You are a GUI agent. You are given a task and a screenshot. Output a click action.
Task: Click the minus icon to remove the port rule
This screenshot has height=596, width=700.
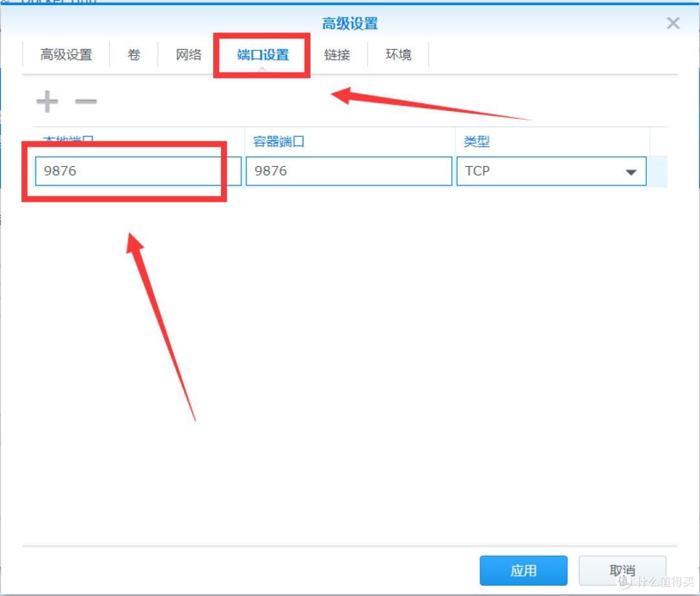[86, 101]
